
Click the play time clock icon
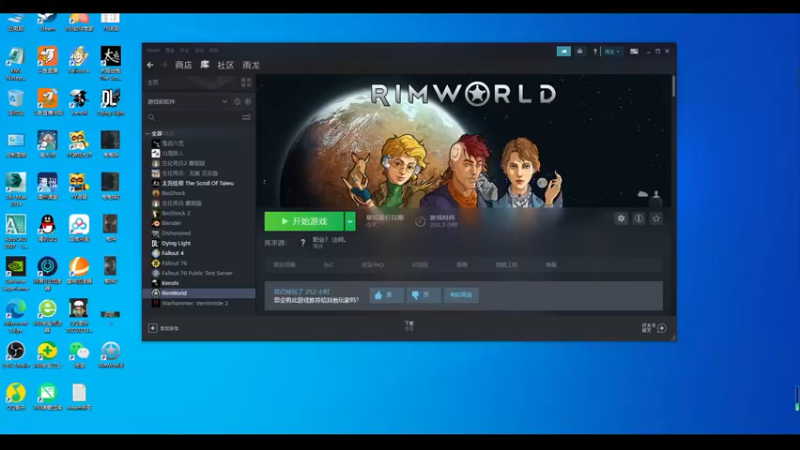[x=420, y=221]
